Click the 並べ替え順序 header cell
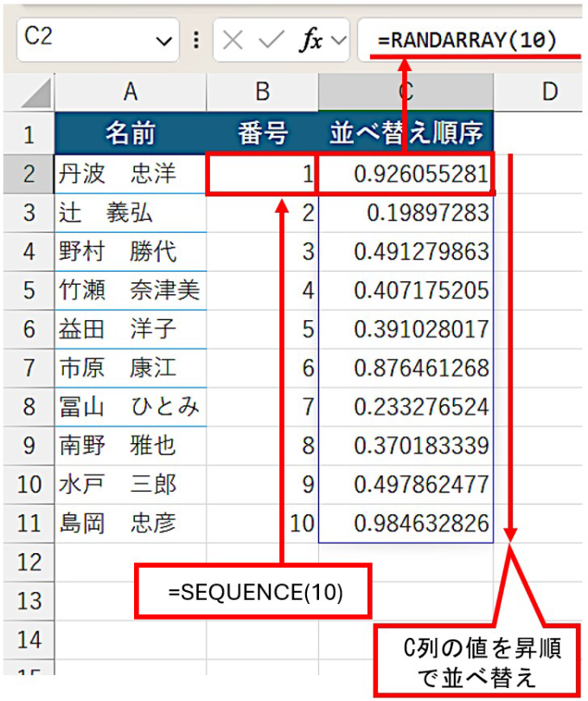The image size is (588, 701). pyautogui.click(x=406, y=133)
